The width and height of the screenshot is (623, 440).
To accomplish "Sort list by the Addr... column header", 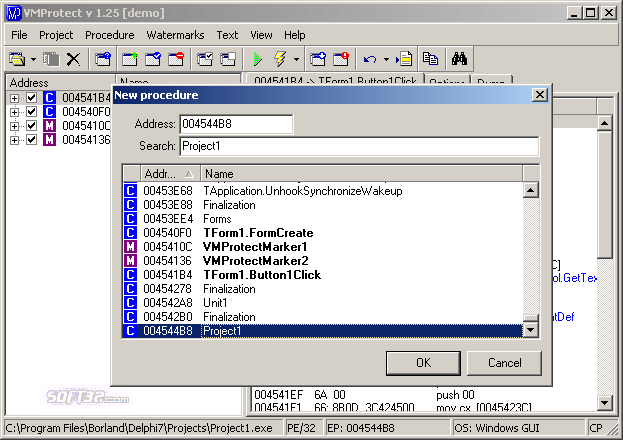I will point(170,174).
